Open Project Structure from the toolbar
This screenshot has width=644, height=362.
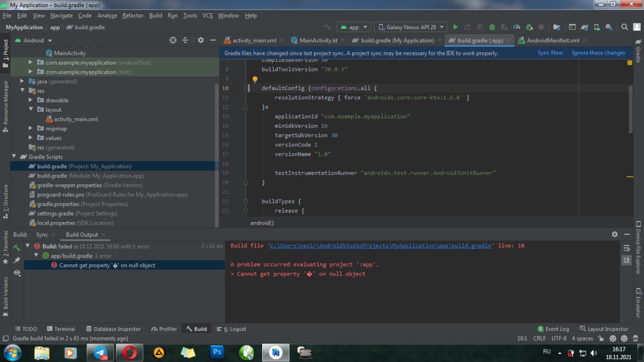(556, 27)
